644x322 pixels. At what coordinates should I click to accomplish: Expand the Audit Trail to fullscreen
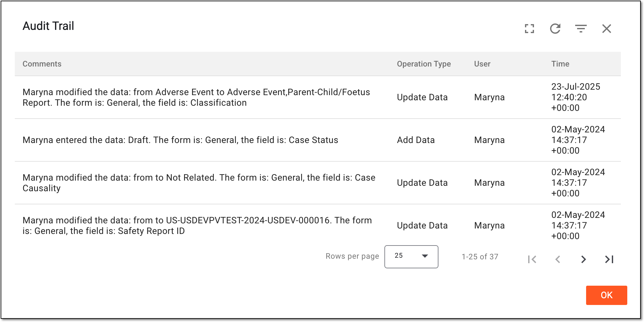529,29
